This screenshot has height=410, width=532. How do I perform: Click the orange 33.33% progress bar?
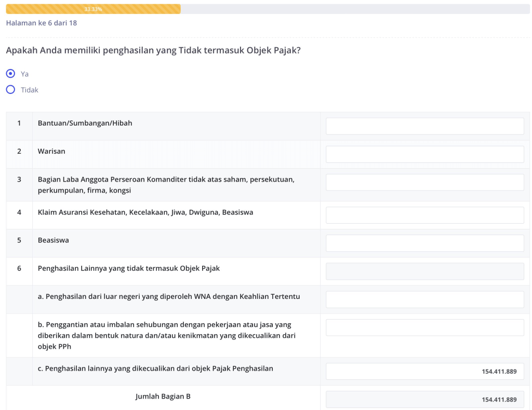(x=93, y=9)
